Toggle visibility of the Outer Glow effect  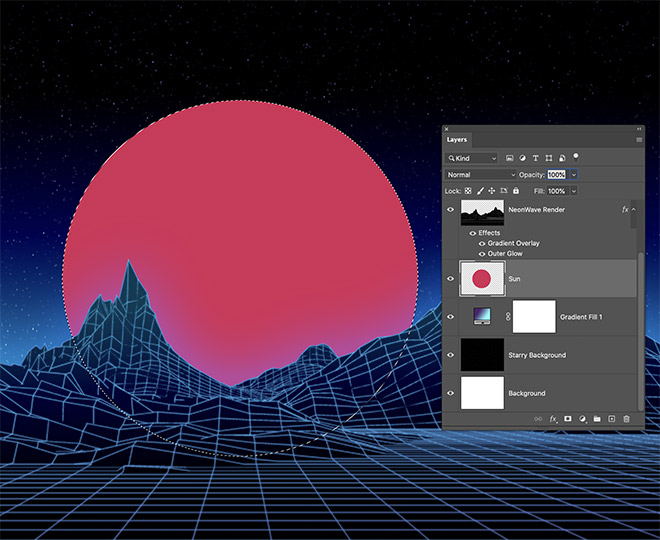tap(482, 254)
